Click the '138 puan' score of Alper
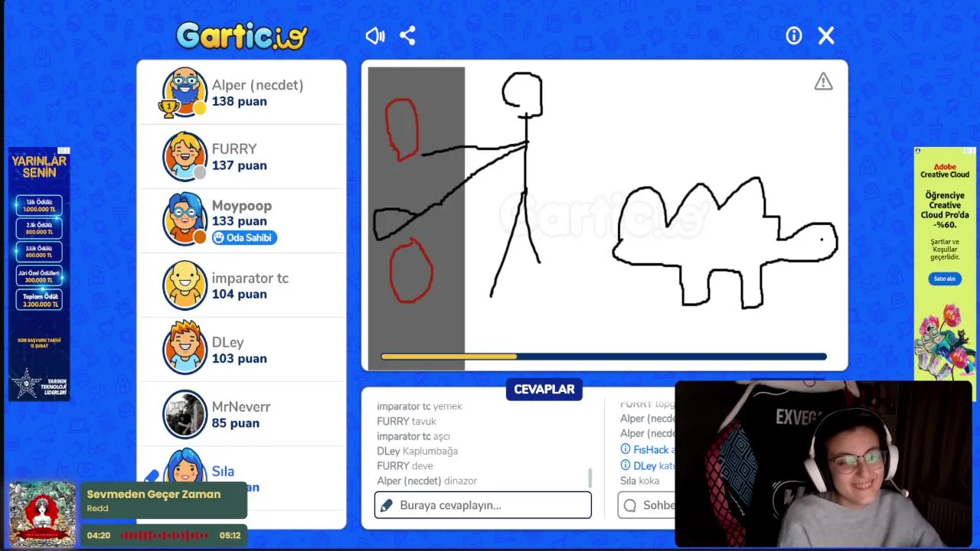 pyautogui.click(x=240, y=101)
